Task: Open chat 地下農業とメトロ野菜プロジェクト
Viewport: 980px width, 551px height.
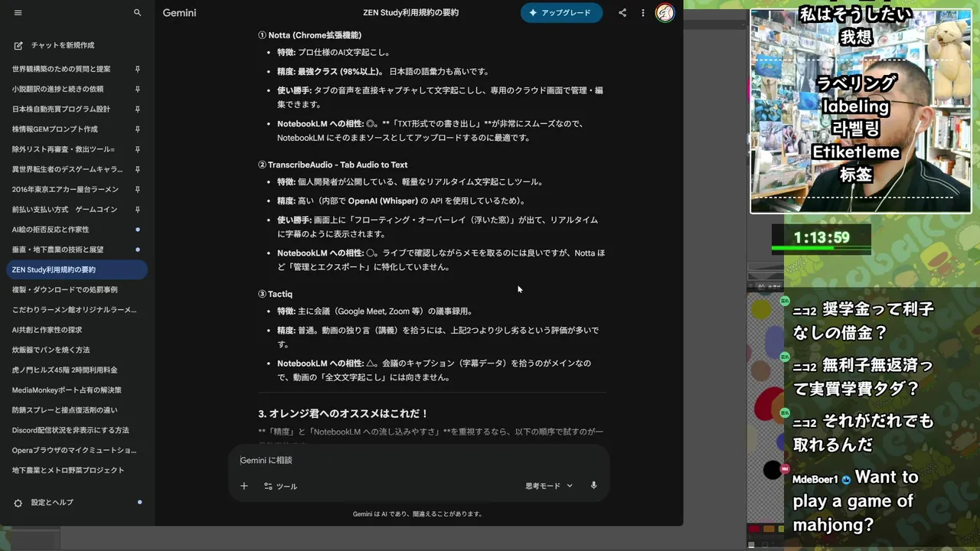Action: coord(68,471)
